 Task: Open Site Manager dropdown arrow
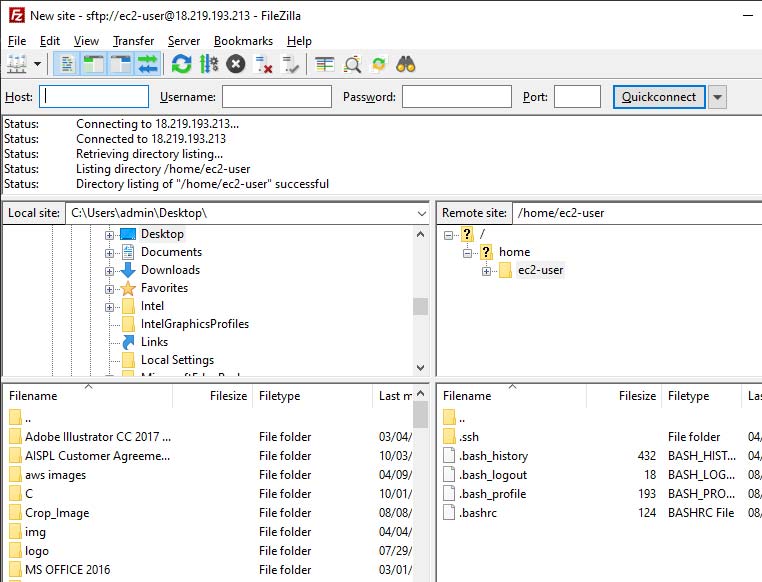pos(37,64)
